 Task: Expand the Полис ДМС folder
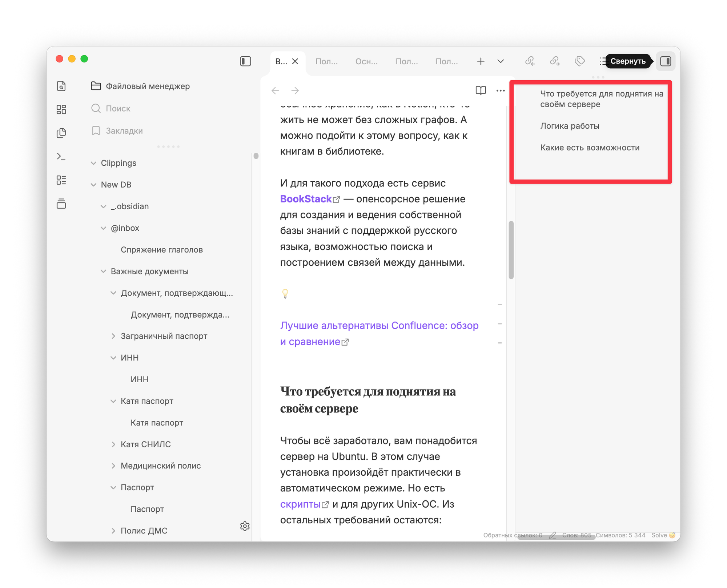[x=113, y=531]
